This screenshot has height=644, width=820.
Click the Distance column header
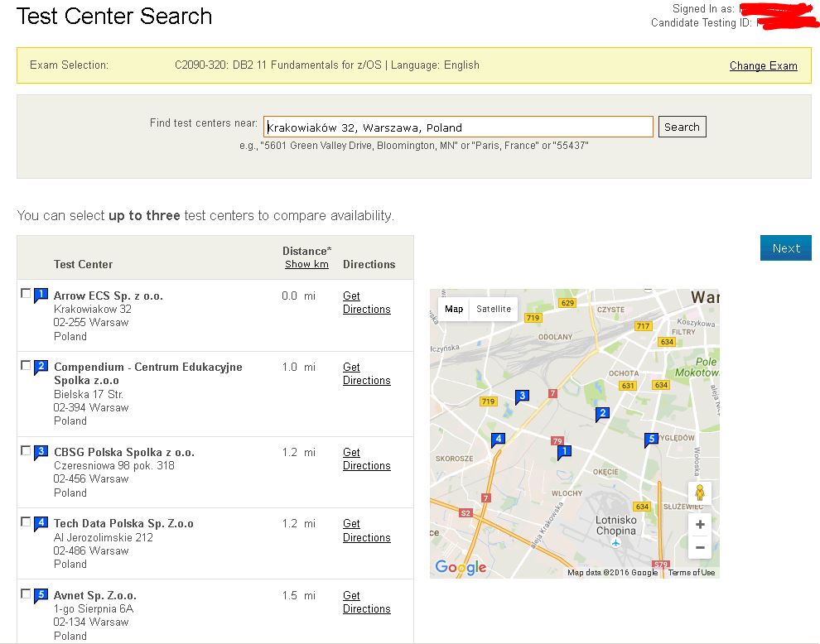click(306, 251)
